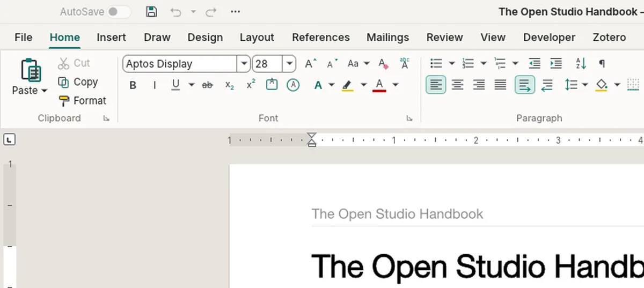Clear all formatting with the eraser A icon
Image resolution: width=644 pixels, height=288 pixels.
point(383,64)
